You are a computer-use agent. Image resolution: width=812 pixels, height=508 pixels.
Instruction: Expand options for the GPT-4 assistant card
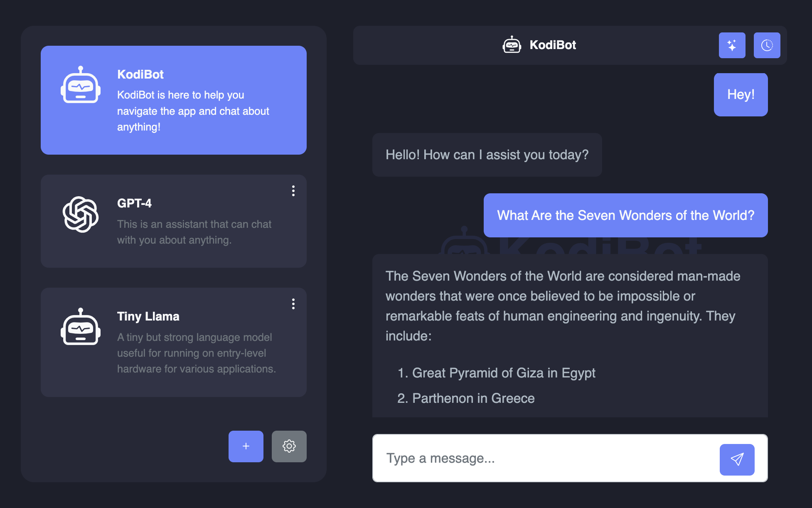point(293,191)
